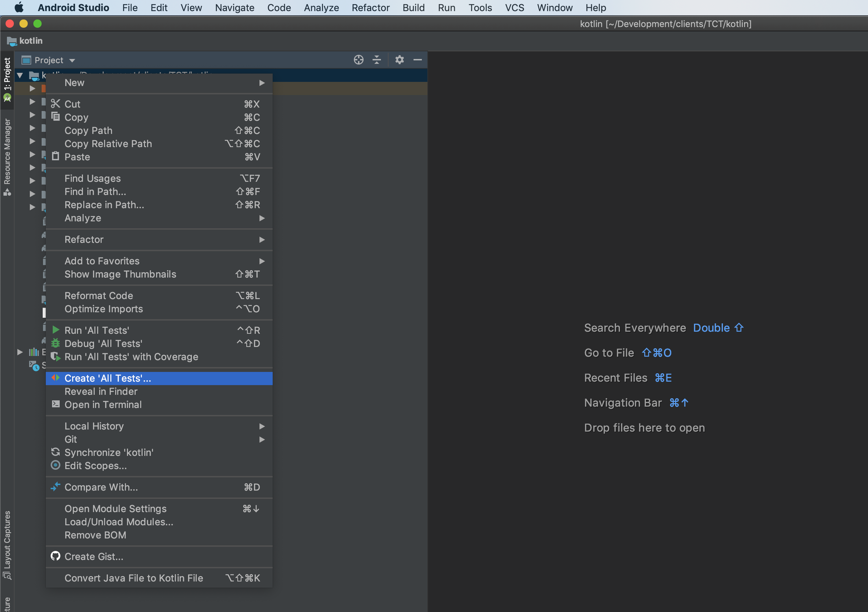
Task: Expand the Refactor submenu arrow
Action: (x=262, y=240)
